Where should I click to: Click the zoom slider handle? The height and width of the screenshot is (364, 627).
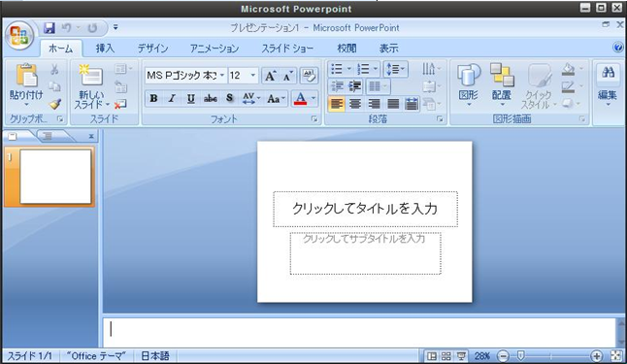[520, 355]
